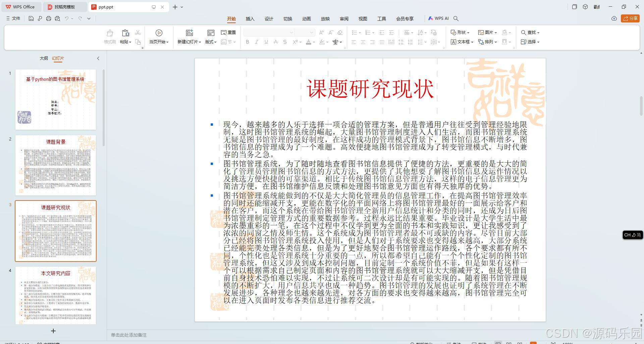Open the 放映 slideshow tab

pyautogui.click(x=325, y=18)
